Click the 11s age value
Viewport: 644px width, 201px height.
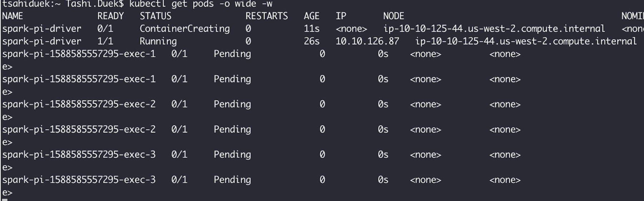312,29
